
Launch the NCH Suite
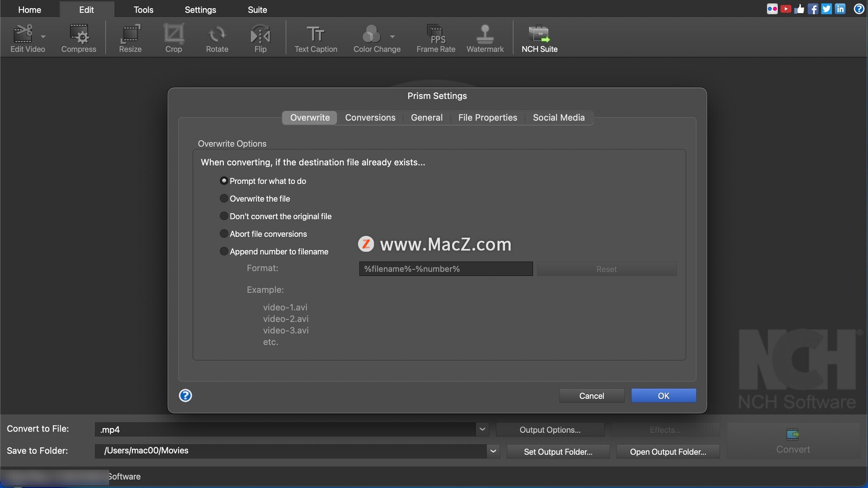(x=539, y=38)
